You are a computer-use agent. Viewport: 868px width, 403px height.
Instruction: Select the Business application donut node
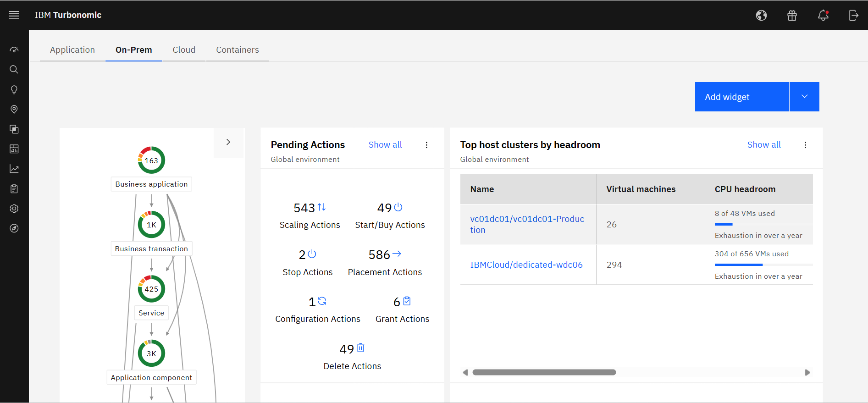point(151,160)
